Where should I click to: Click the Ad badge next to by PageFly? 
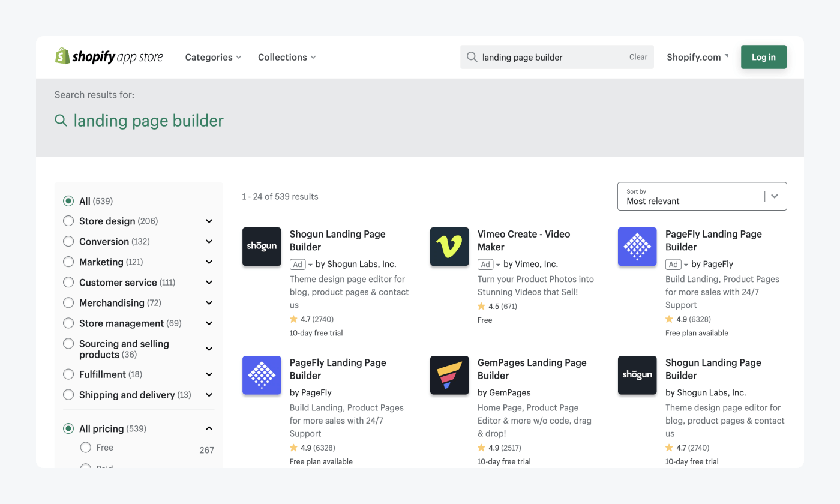click(x=673, y=264)
